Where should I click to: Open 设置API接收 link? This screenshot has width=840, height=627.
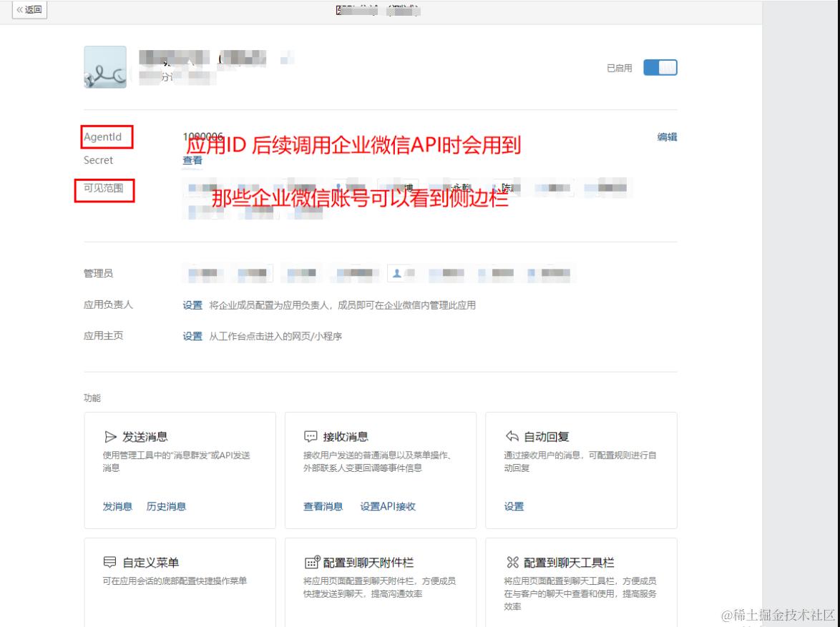click(388, 506)
